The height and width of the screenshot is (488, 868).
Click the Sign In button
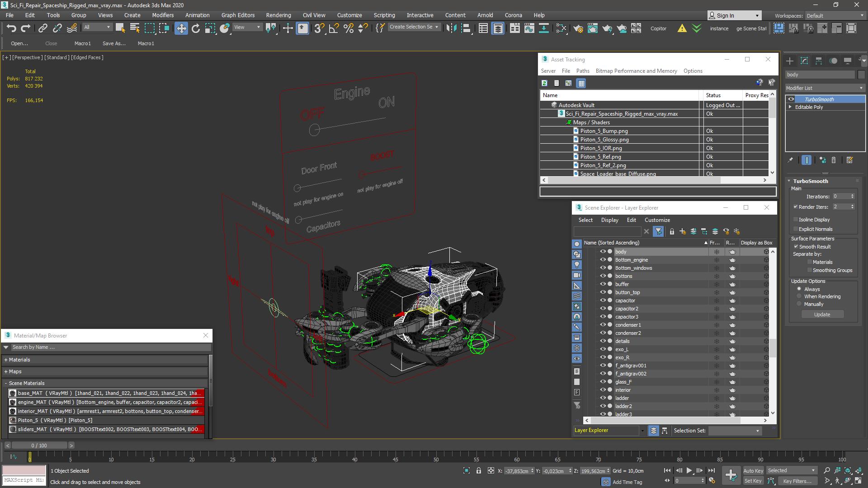tap(734, 16)
